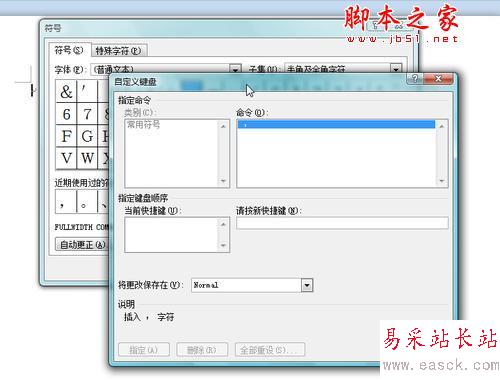
Task: Pick the 6 character cell
Action: pyautogui.click(x=66, y=114)
